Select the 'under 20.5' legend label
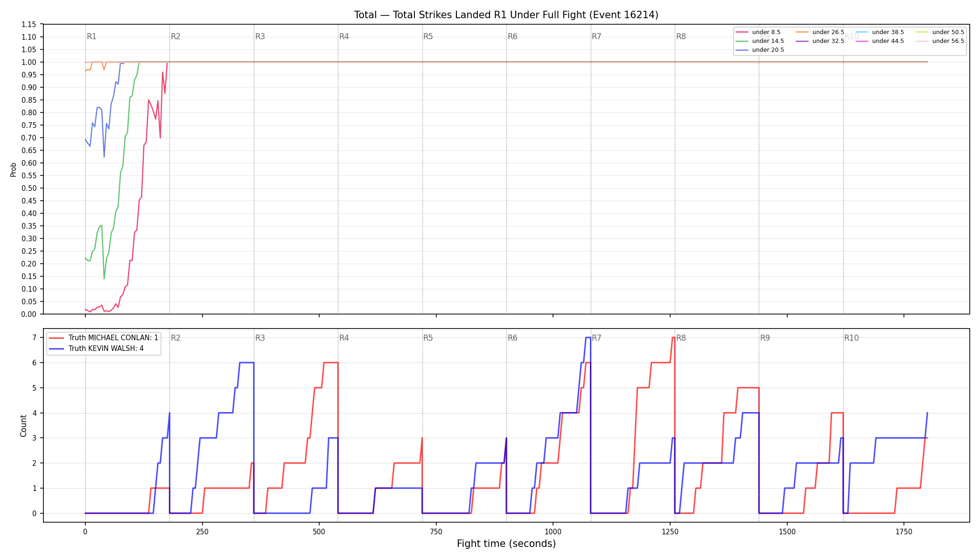The width and height of the screenshot is (980, 560). point(768,50)
